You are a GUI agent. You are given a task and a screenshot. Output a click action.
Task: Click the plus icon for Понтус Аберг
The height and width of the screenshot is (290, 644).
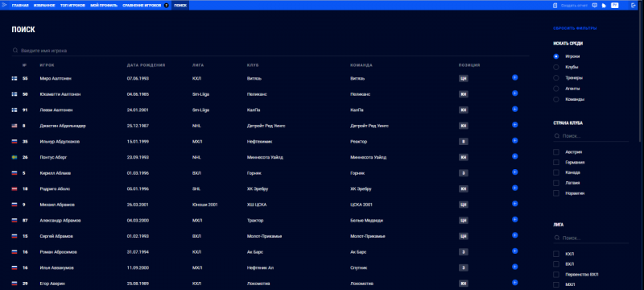514,156
